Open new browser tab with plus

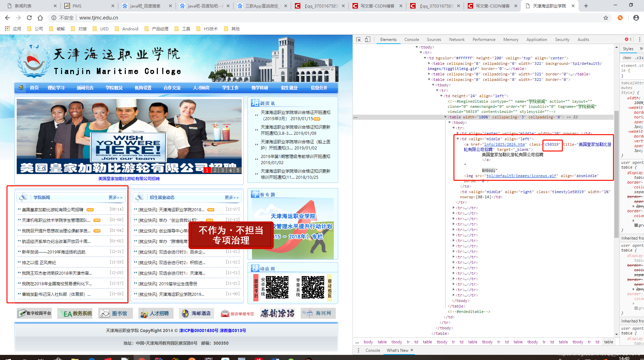point(586,6)
